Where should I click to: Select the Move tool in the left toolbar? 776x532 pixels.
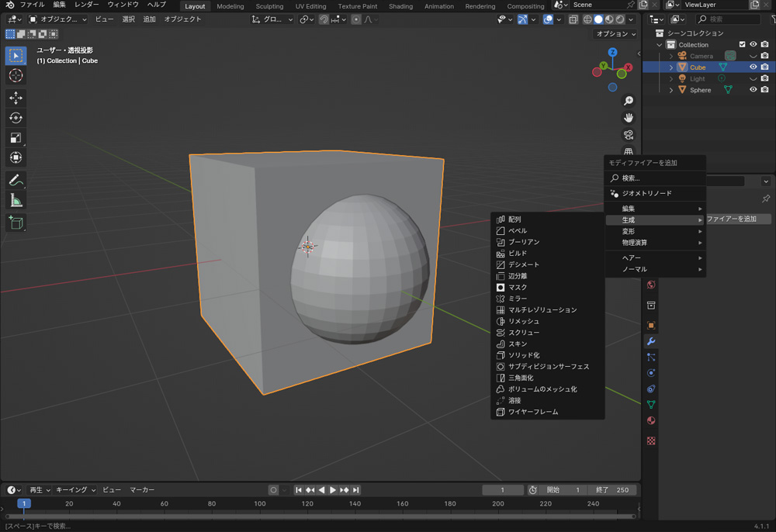[16, 98]
